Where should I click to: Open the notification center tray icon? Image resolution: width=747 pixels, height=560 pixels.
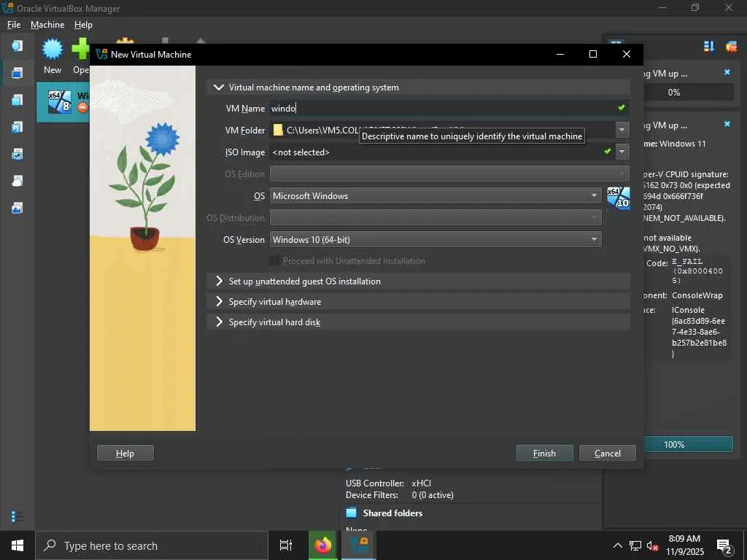(724, 546)
